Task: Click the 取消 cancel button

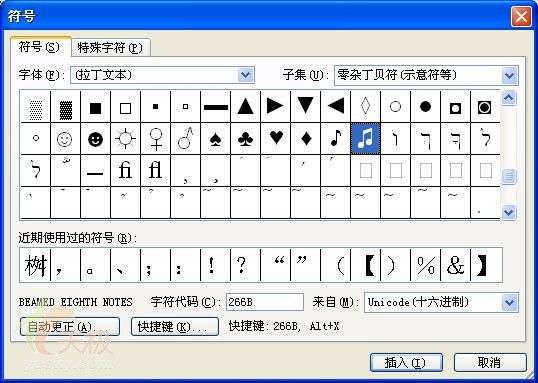Action: click(x=490, y=362)
